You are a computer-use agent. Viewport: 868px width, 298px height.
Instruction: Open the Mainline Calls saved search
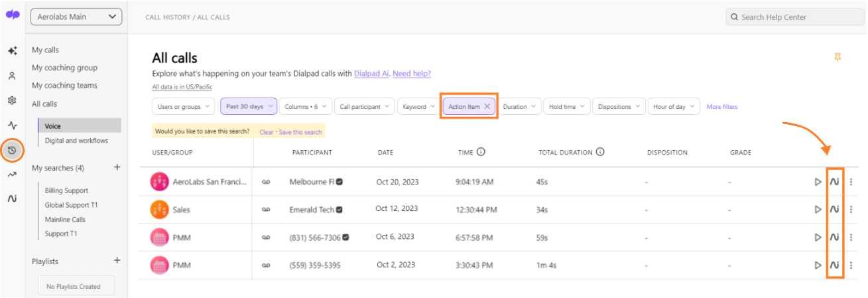[x=65, y=220]
